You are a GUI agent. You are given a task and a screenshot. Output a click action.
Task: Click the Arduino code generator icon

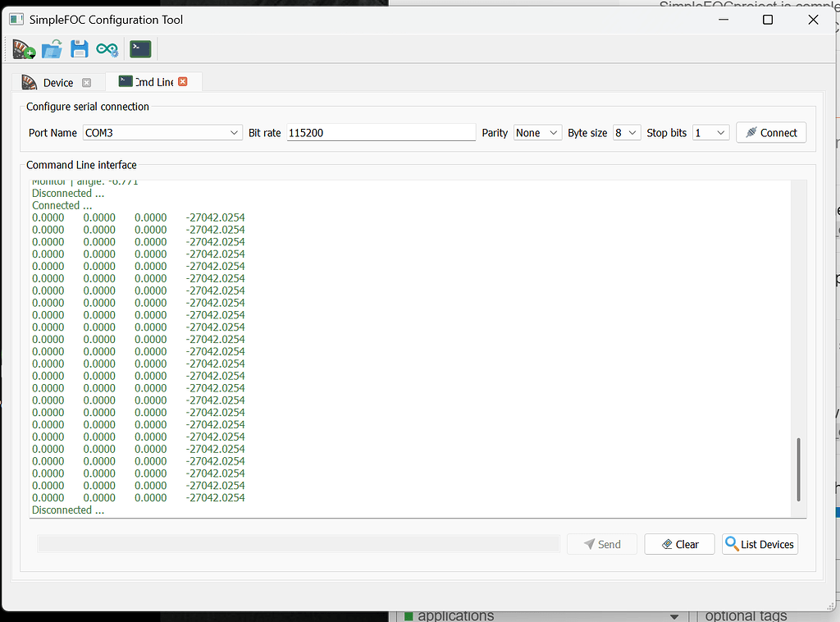[x=107, y=49]
